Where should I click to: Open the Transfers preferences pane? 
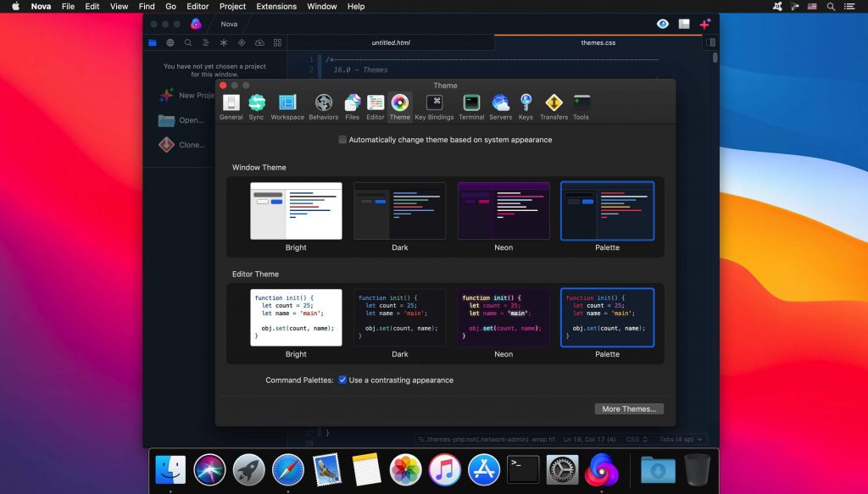tap(554, 103)
